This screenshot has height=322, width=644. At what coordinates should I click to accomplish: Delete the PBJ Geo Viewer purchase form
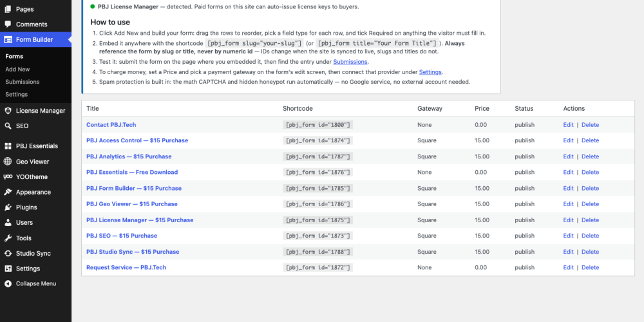(x=590, y=204)
